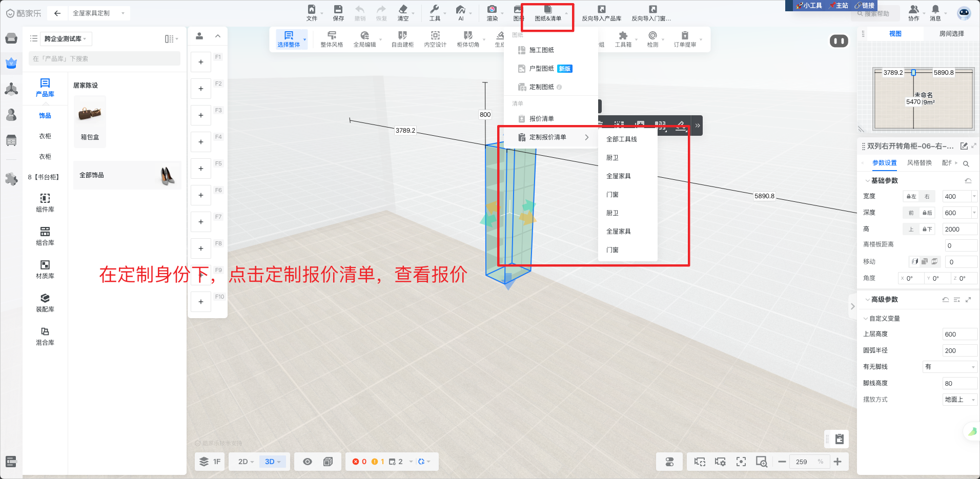980x479 pixels.
Task: Toggle width lock to 右 side
Action: [x=927, y=197]
